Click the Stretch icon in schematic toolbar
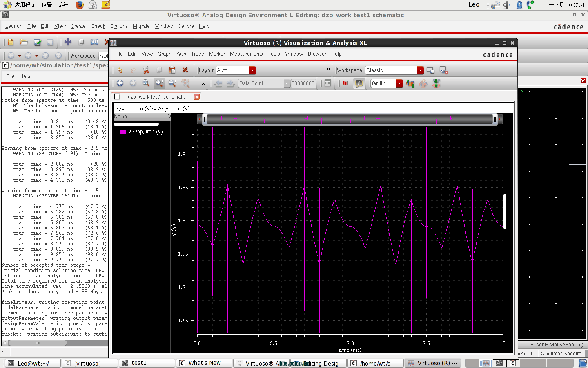588x368 pixels. 94,42
